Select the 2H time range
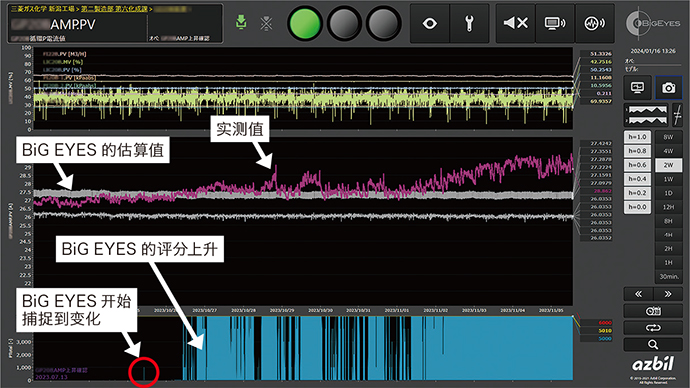 [668, 249]
